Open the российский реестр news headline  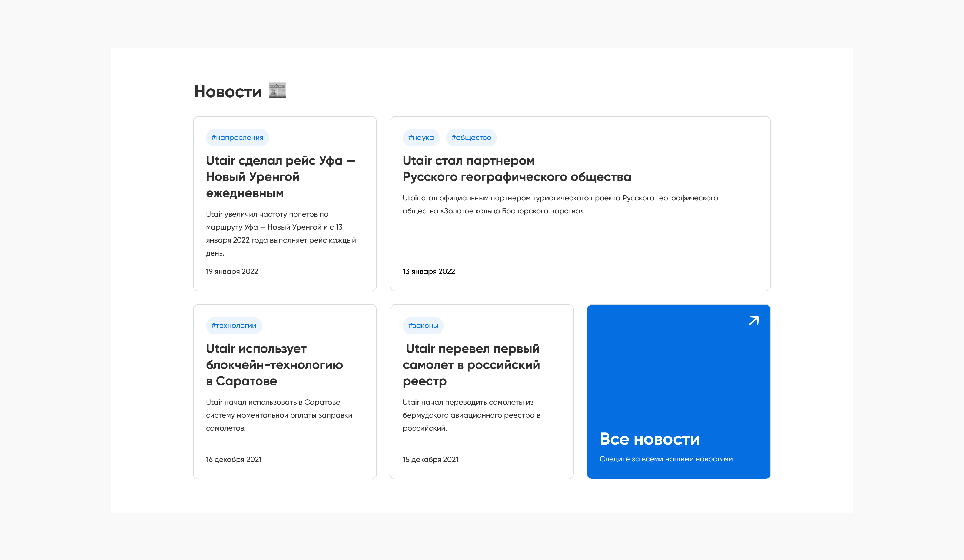(471, 365)
